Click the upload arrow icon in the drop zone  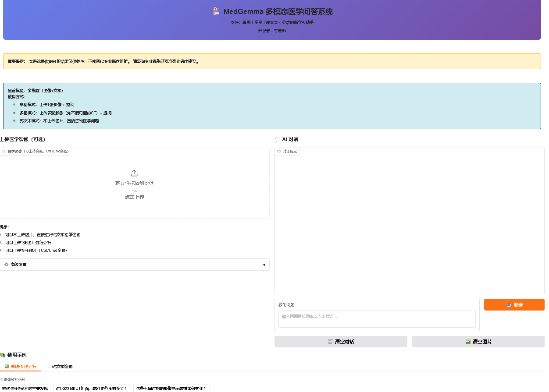[x=134, y=173]
